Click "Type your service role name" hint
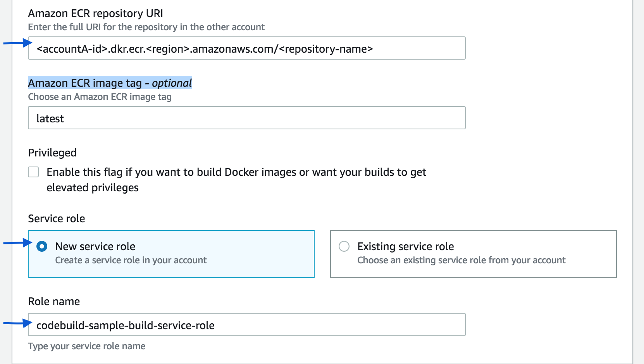This screenshot has width=644, height=364. tap(86, 346)
